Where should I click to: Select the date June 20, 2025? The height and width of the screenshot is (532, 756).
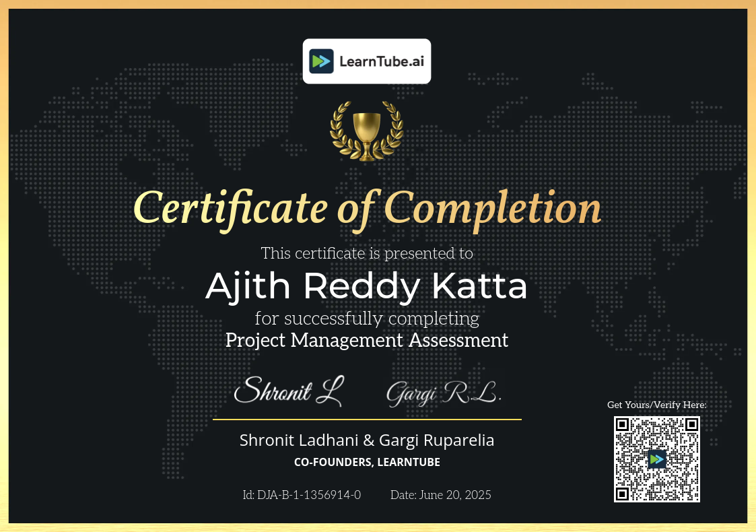coord(441,495)
